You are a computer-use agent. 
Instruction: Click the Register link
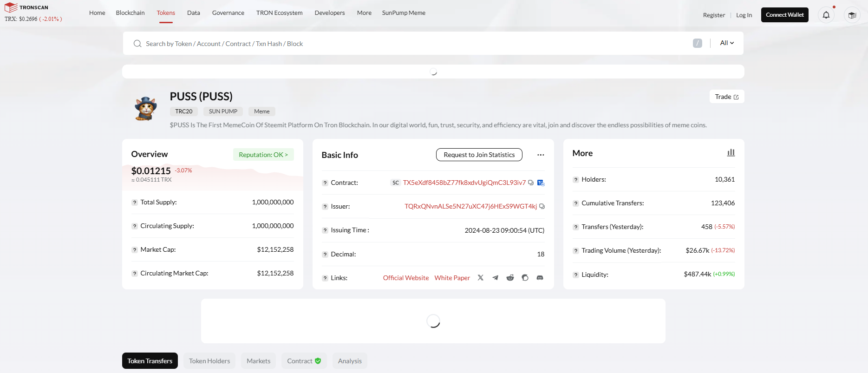[714, 15]
